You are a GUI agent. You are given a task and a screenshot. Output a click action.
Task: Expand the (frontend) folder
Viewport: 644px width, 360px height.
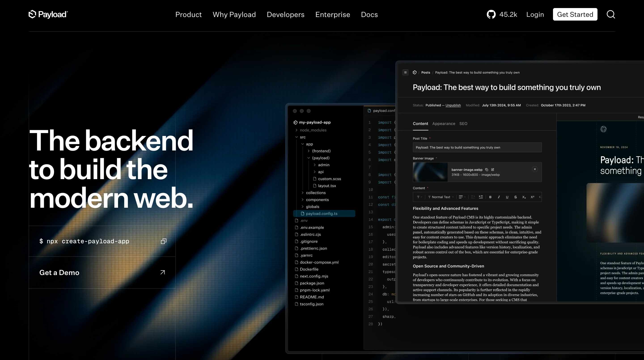(x=309, y=151)
